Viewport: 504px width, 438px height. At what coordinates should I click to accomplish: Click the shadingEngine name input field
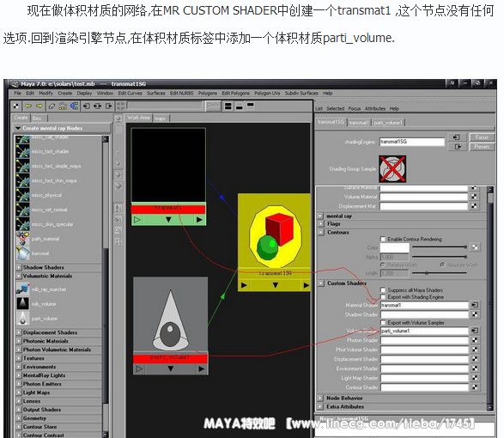tap(412, 142)
